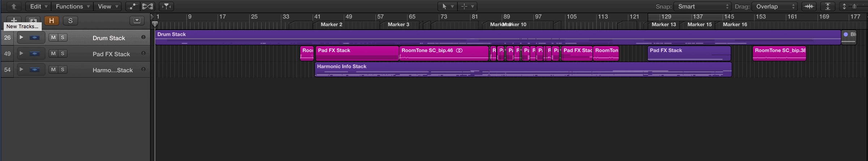
Task: Open the View menu
Action: tap(108, 7)
